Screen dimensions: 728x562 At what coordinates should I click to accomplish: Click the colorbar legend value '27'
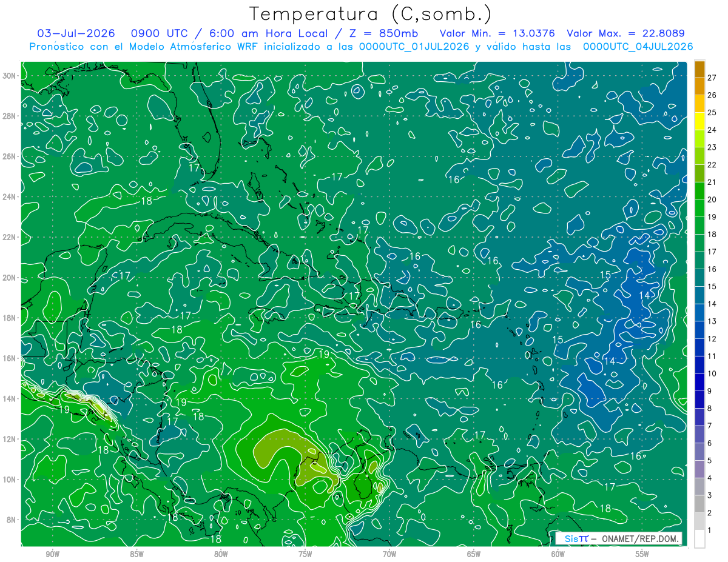(x=712, y=78)
